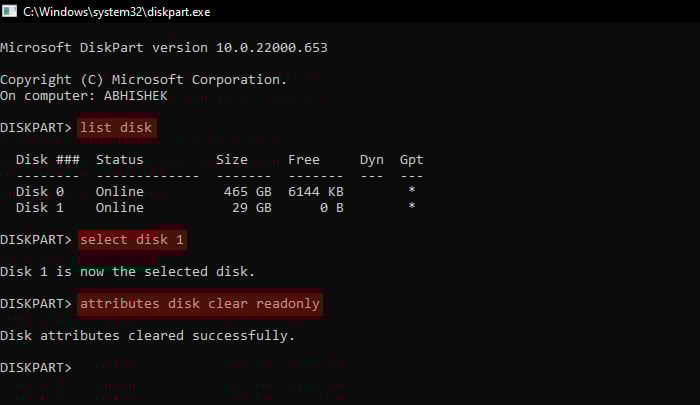700x405 pixels.
Task: Click the highlighted 'select disk 1' command
Action: [x=132, y=240]
